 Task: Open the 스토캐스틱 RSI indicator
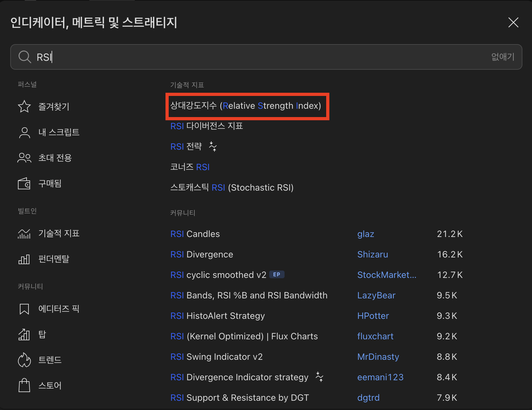(x=231, y=187)
